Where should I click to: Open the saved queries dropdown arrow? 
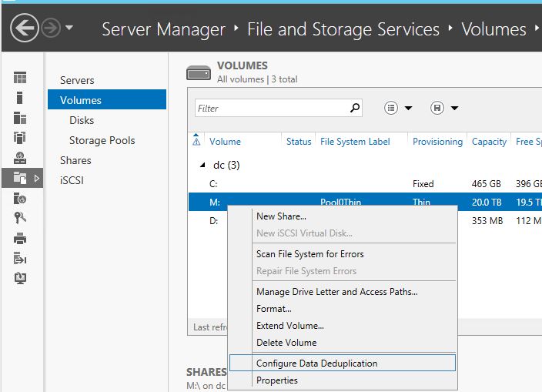pos(454,108)
